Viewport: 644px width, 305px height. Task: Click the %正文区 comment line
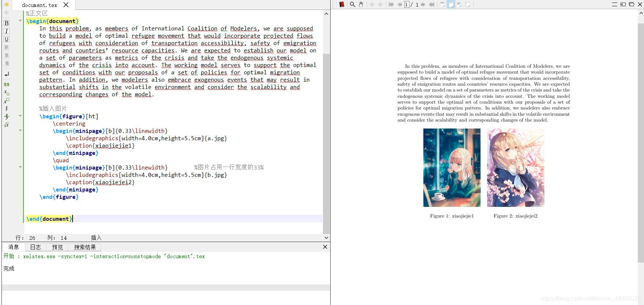[x=37, y=14]
